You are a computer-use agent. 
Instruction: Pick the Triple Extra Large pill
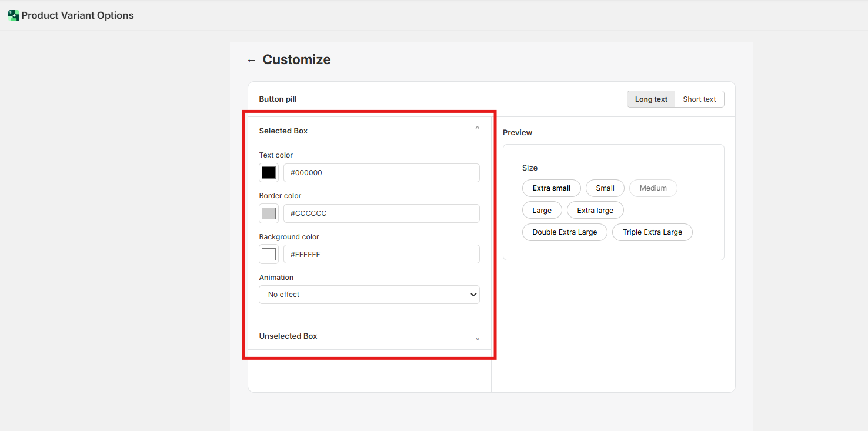coord(652,232)
